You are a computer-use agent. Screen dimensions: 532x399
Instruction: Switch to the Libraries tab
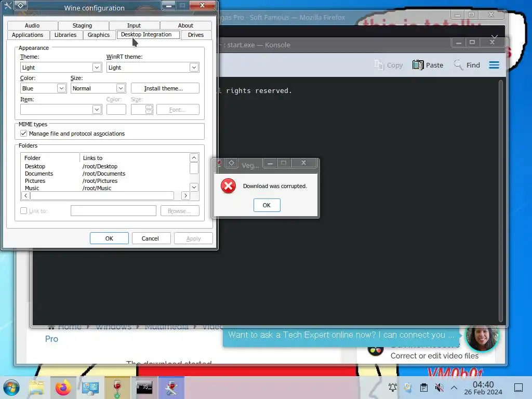pos(65,35)
